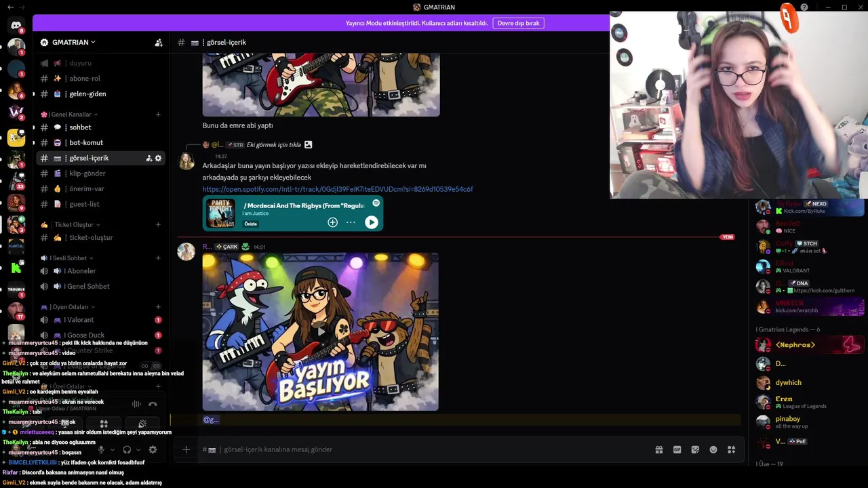Toggle headphone deafen
The image size is (868, 488).
[x=127, y=449]
